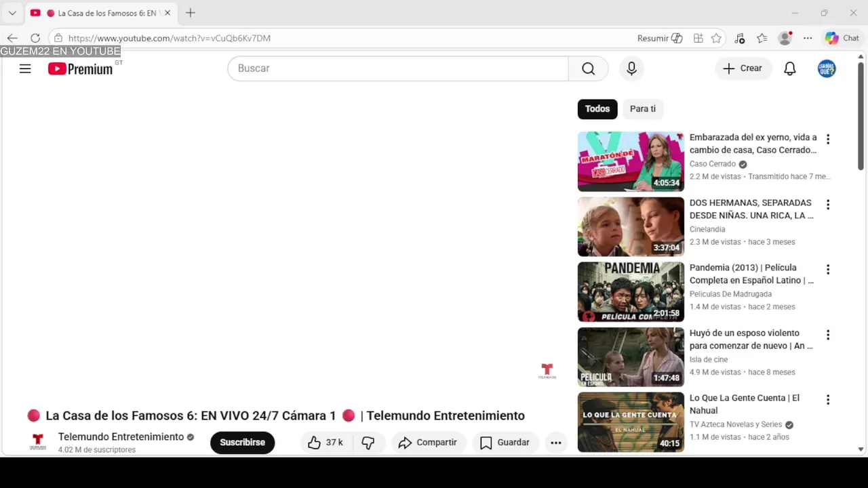Open browser profile icon in toolbar
The image size is (868, 488).
click(785, 38)
